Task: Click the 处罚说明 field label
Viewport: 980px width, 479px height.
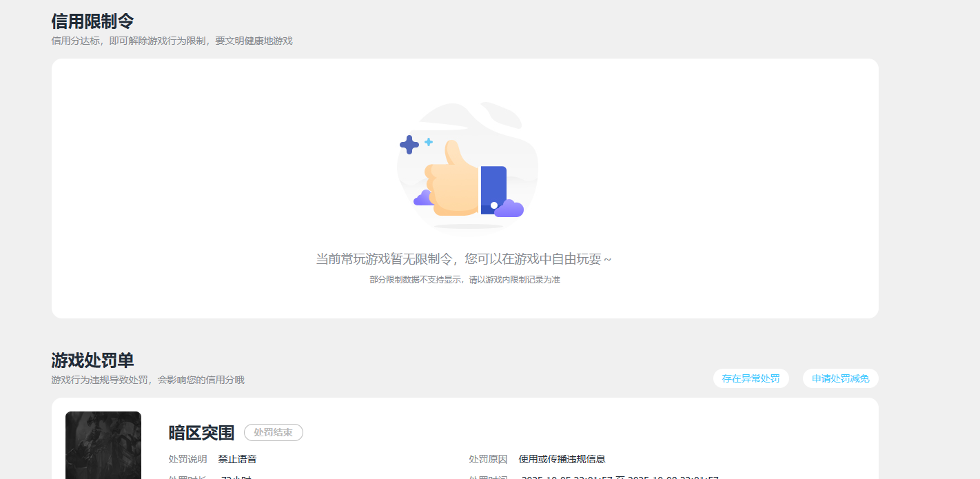Action: (187, 459)
